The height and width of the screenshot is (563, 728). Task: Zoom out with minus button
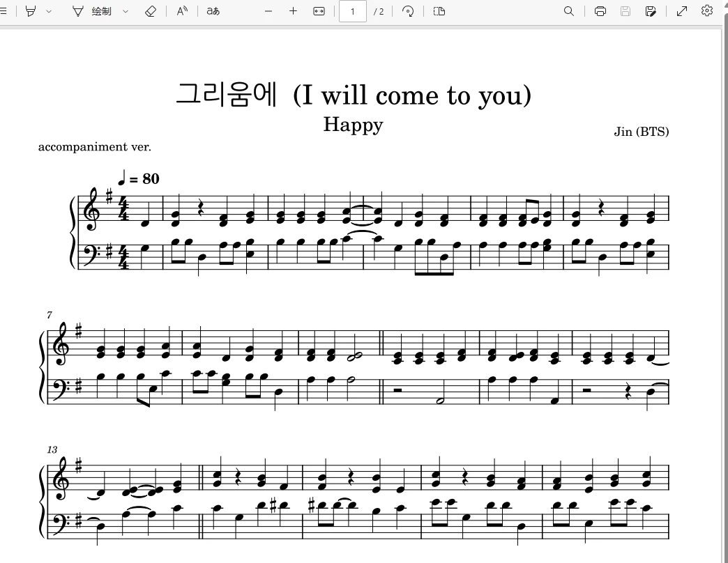point(268,11)
